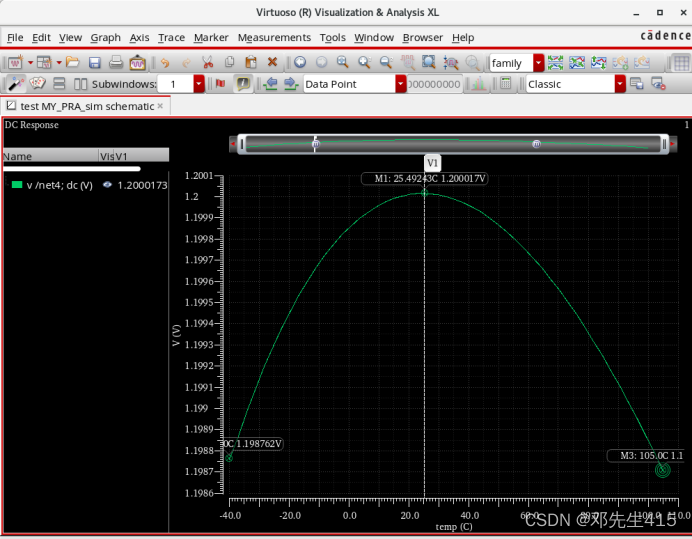Select the v /net4; dc (V) trace row

(x=86, y=185)
